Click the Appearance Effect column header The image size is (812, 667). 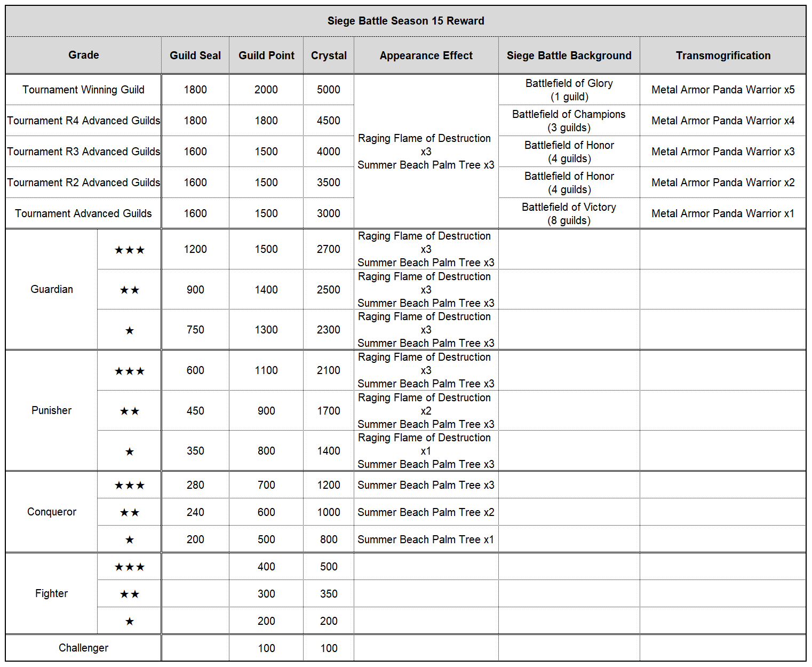pos(426,55)
